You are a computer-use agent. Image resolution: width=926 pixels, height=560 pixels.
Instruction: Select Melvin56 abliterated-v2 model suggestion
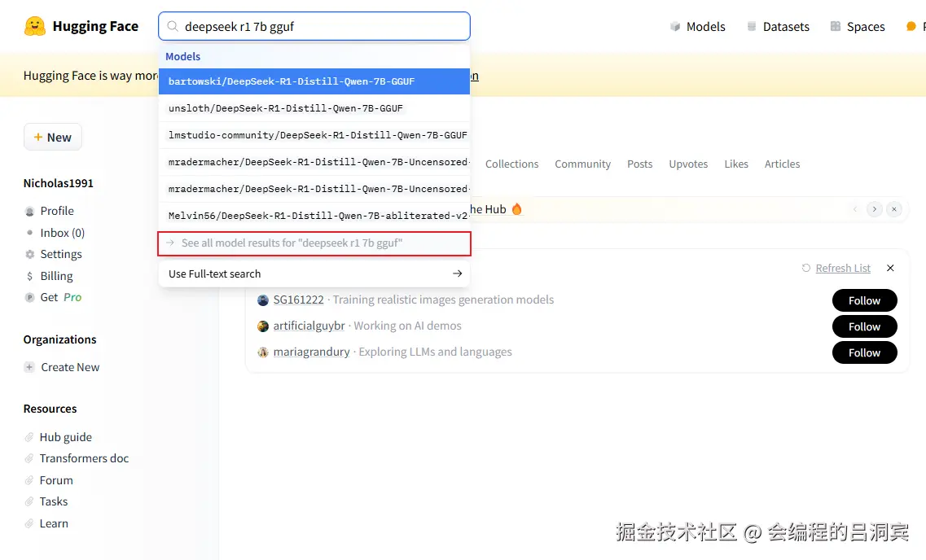tap(314, 216)
